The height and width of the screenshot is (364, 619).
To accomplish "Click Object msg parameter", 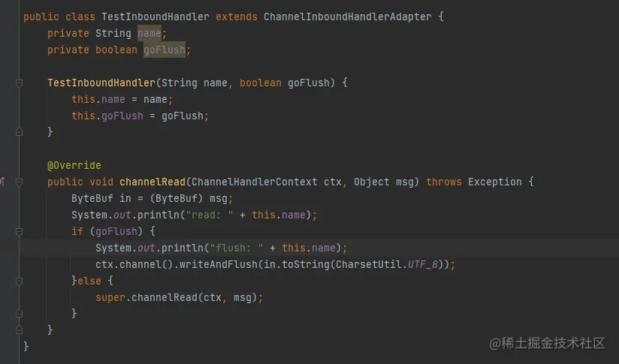I will coord(383,182).
